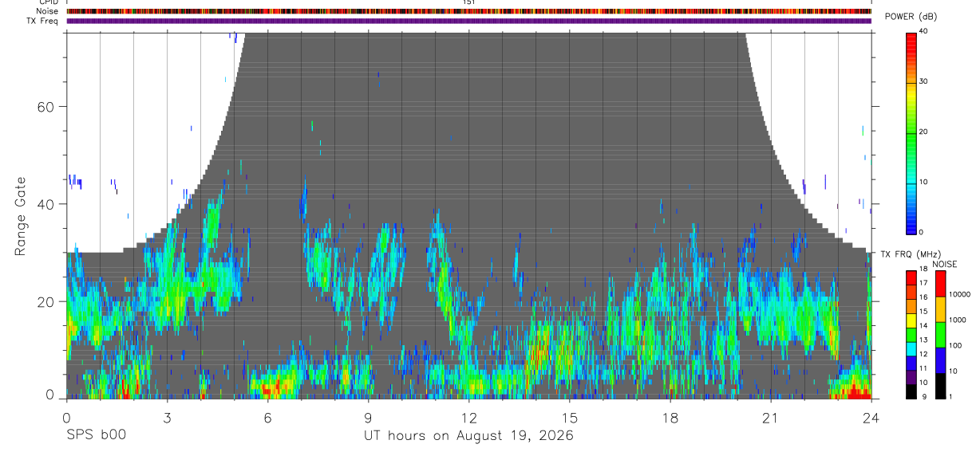
Task: Click the 3 hour tick label
Action: click(167, 419)
